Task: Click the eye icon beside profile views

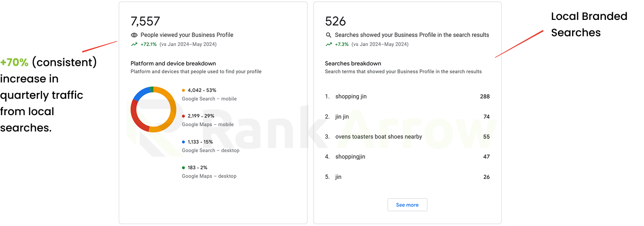Action: coord(134,35)
